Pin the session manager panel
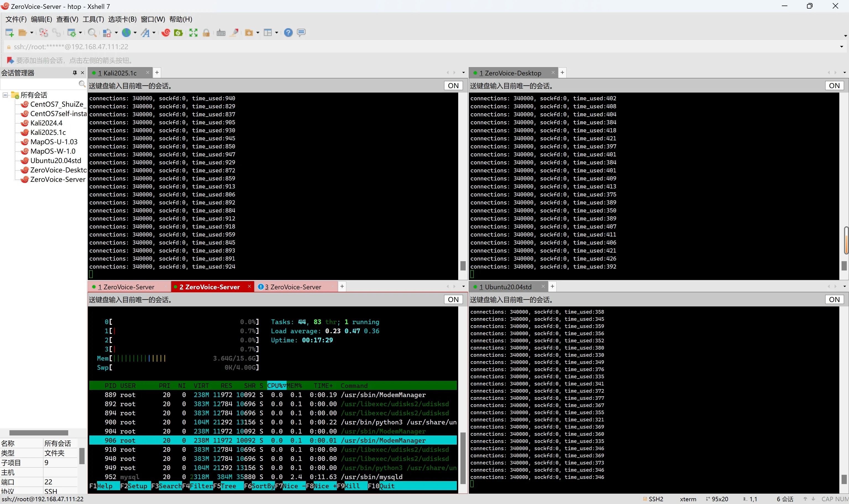Screen dimensions: 849x504 (75, 73)
